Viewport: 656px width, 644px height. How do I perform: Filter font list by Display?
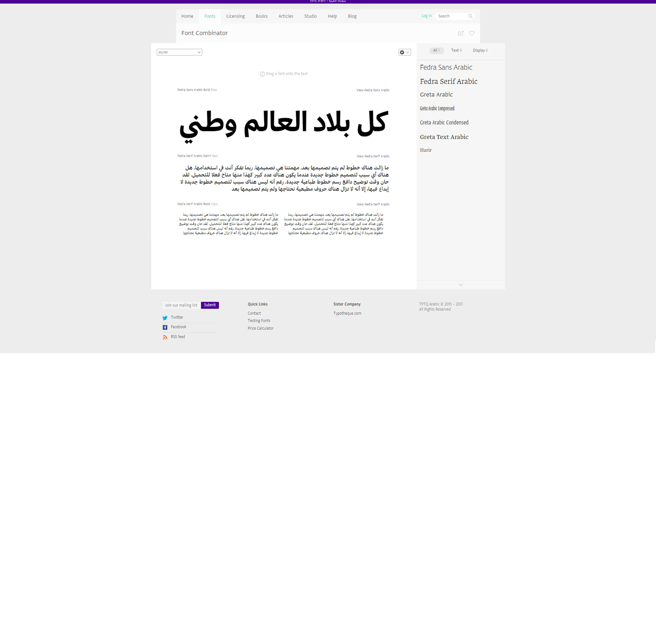click(480, 50)
